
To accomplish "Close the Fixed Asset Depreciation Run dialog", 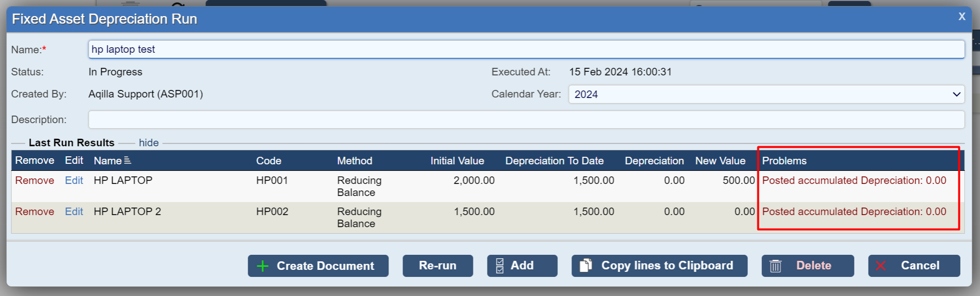I will pyautogui.click(x=961, y=17).
